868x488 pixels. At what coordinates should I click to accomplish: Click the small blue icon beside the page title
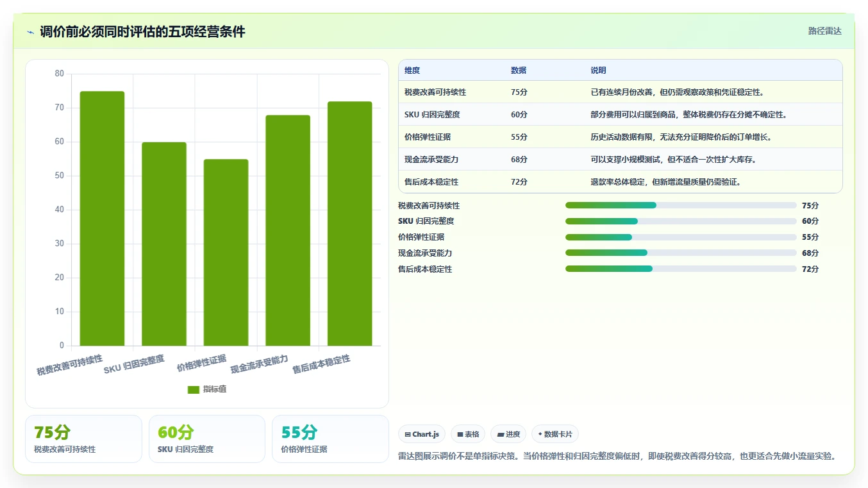click(30, 32)
